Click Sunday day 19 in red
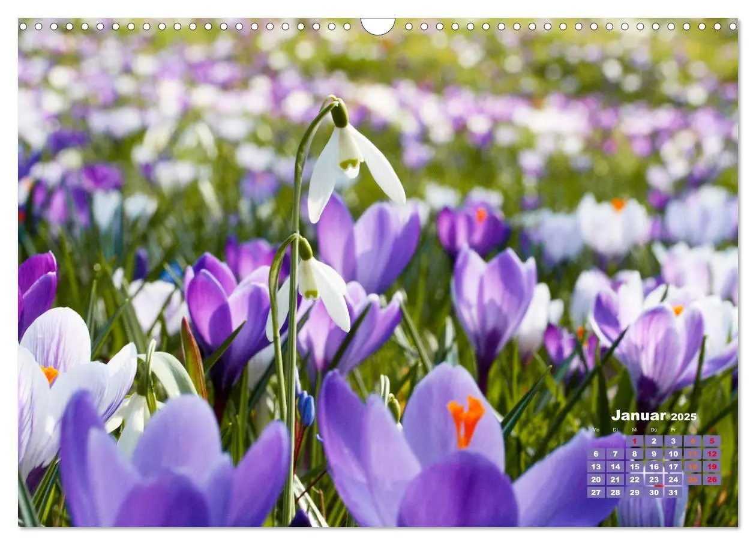 pyautogui.click(x=712, y=466)
